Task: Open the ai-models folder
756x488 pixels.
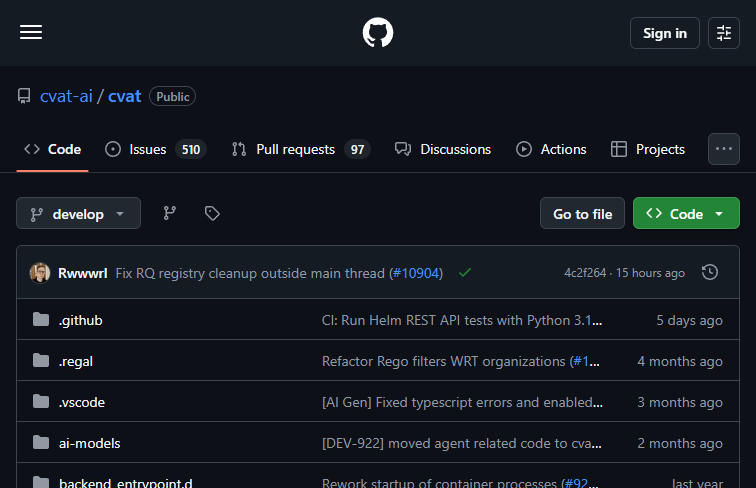Action: pyautogui.click(x=89, y=443)
